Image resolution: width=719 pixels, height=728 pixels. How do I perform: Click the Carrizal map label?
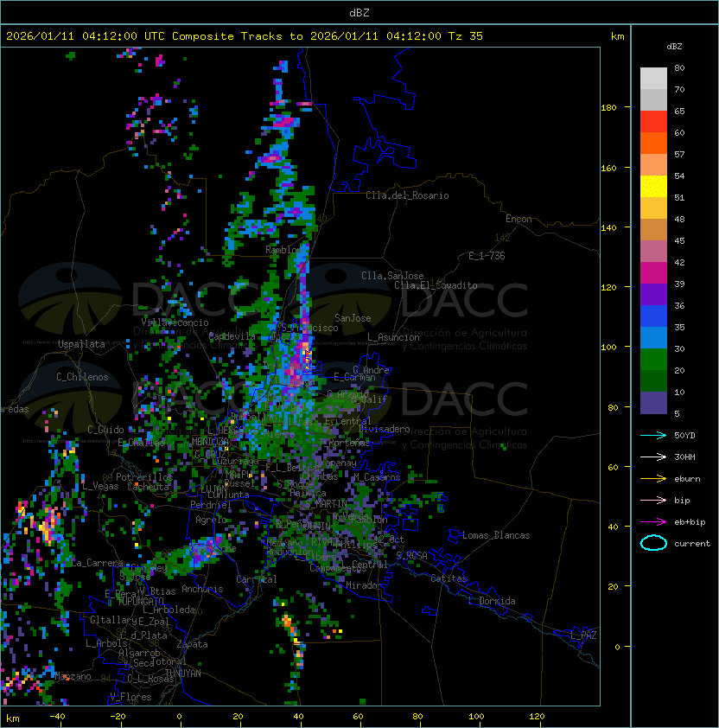257,579
